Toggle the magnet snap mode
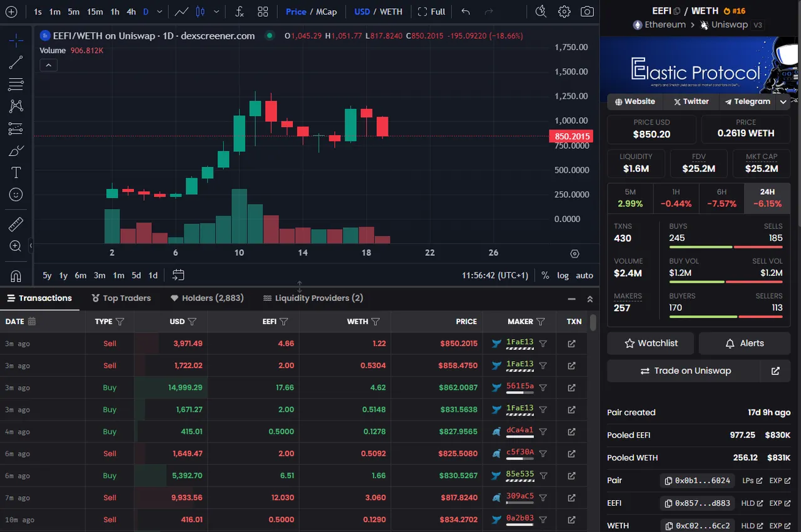The width and height of the screenshot is (801, 532). click(16, 275)
